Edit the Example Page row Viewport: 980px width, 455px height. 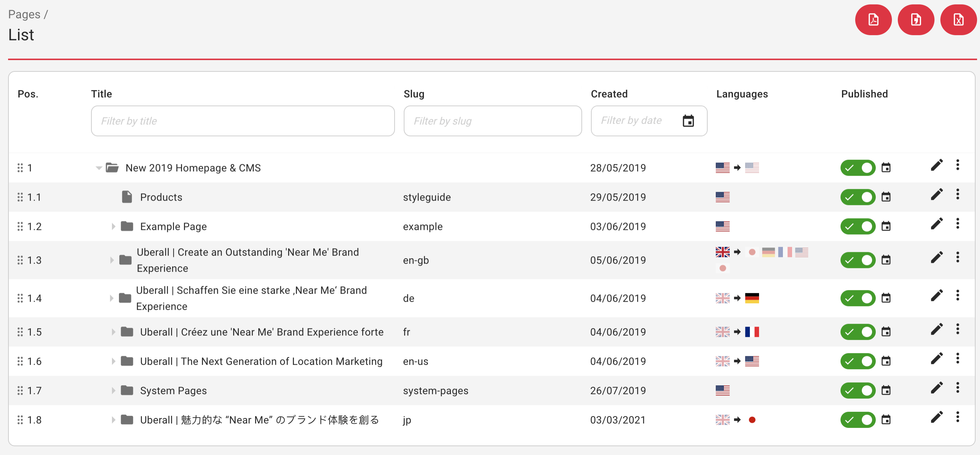(937, 224)
